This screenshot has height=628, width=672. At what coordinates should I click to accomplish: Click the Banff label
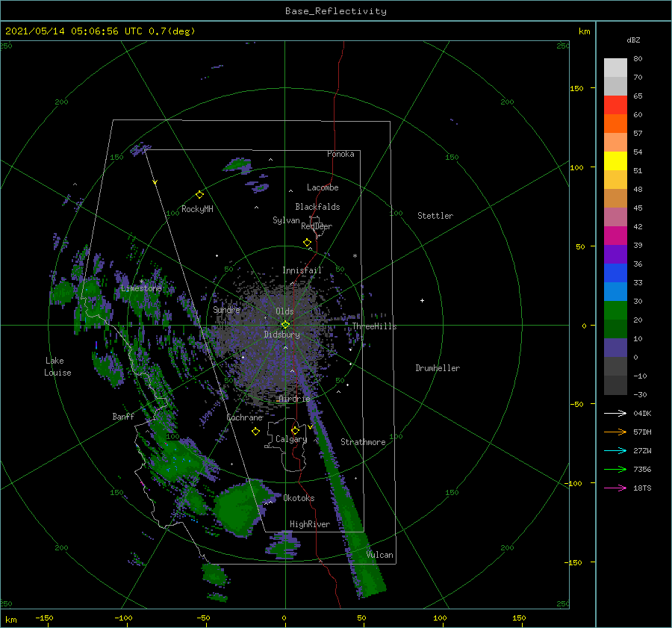pos(123,416)
